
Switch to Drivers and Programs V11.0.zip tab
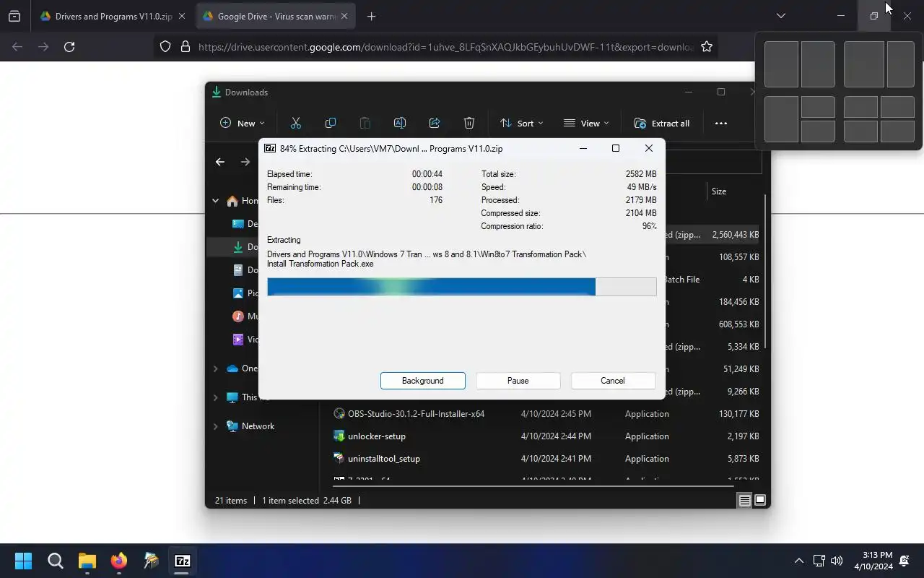coord(106,16)
